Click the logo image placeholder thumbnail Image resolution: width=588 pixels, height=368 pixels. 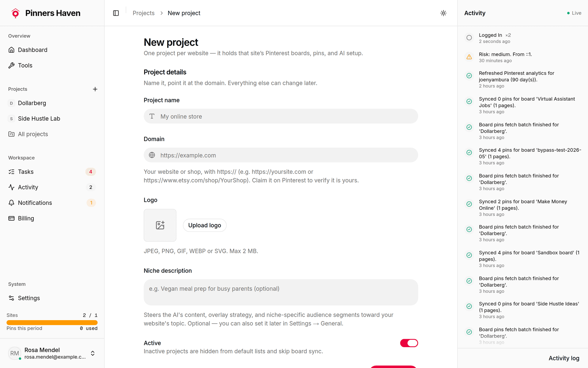pos(160,225)
